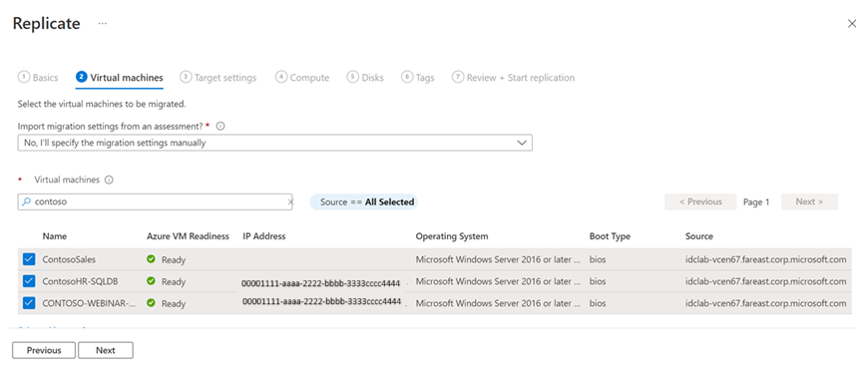
Task: Expand the import migration settings dropdown
Action: [x=275, y=143]
